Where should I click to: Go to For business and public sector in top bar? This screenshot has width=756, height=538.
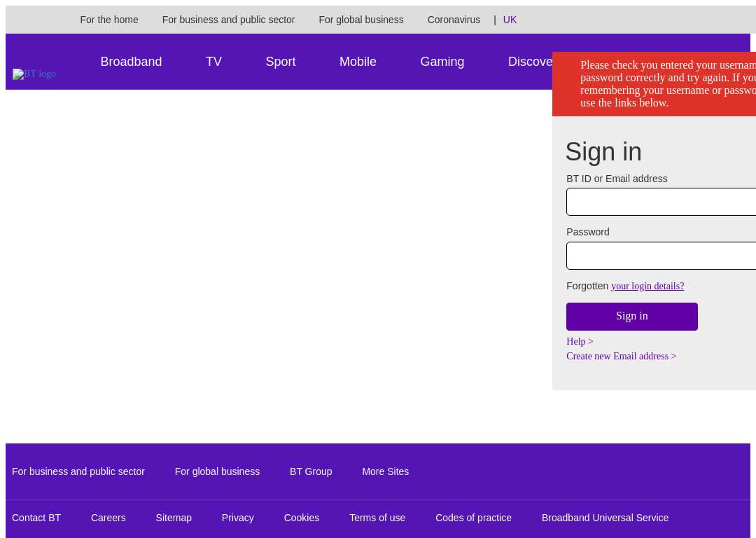pyautogui.click(x=228, y=20)
